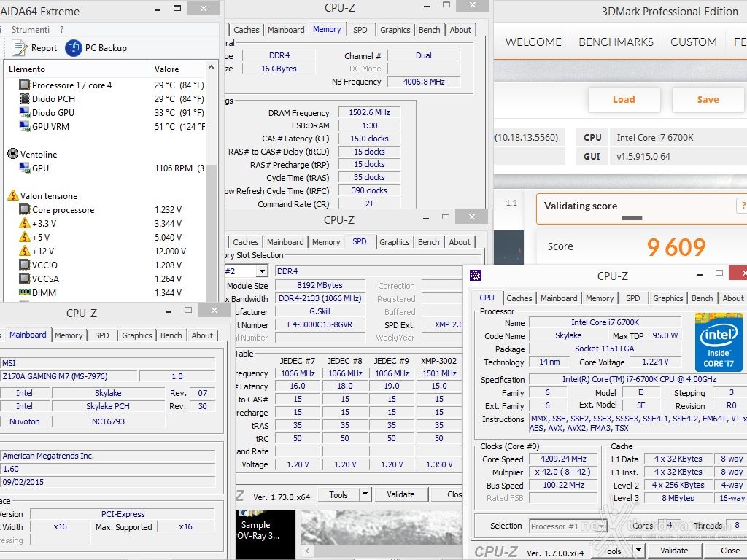Select Graphics tab in the MSI mainboard CPU-Z window
This screenshot has width=747, height=560.
[136, 335]
